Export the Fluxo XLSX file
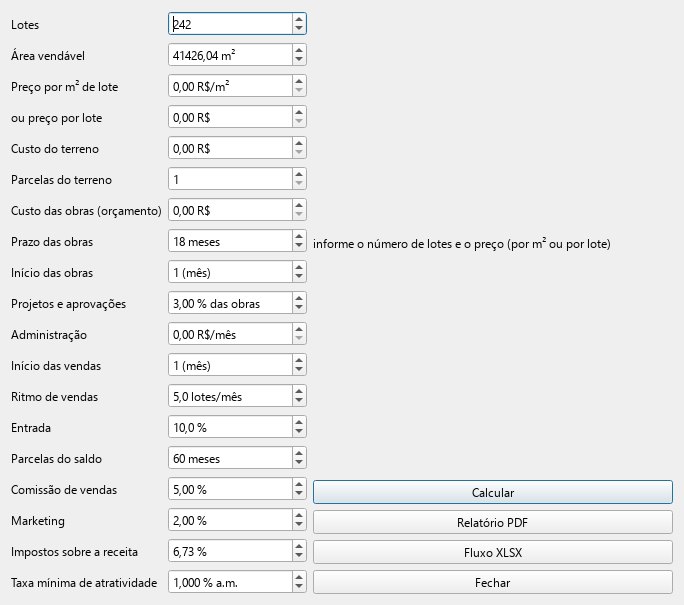Screen dimensions: 684x605 (x=492, y=552)
